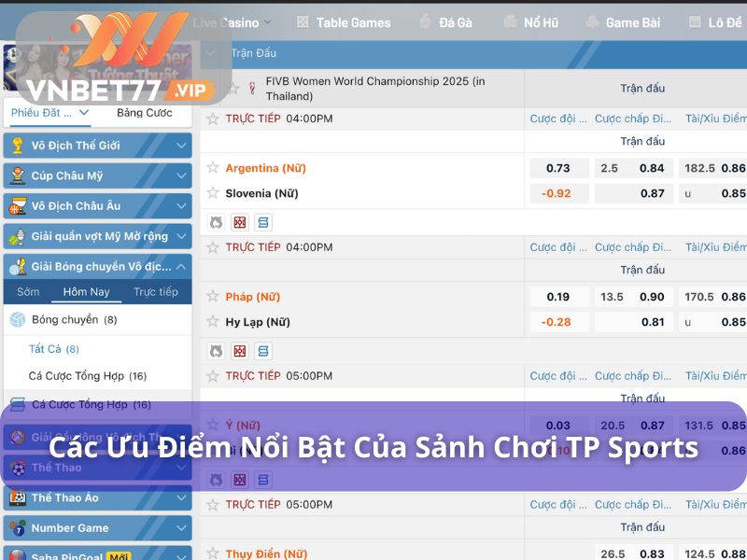This screenshot has height=560, width=747.
Task: Bet over 170.5 at 0.86
Action: [x=712, y=297]
